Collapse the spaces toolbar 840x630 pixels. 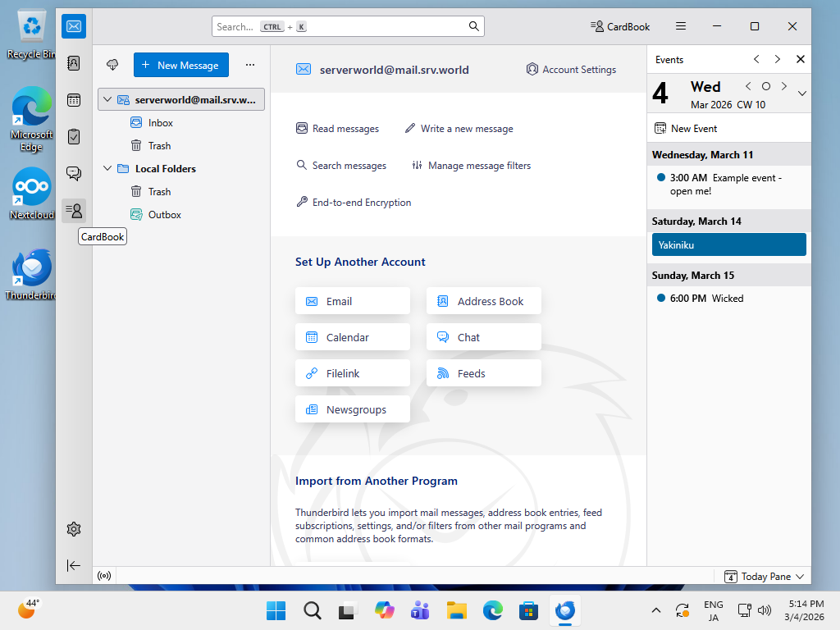pyautogui.click(x=74, y=566)
